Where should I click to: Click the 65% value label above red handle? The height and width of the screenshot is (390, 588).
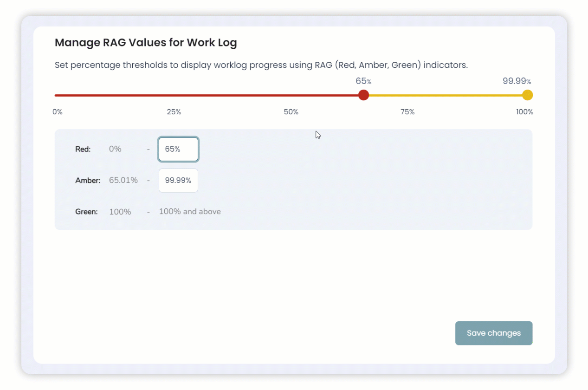tap(363, 81)
